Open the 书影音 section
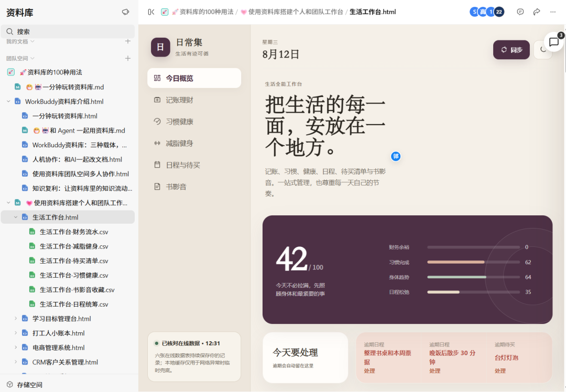The height and width of the screenshot is (392, 566). click(x=194, y=186)
